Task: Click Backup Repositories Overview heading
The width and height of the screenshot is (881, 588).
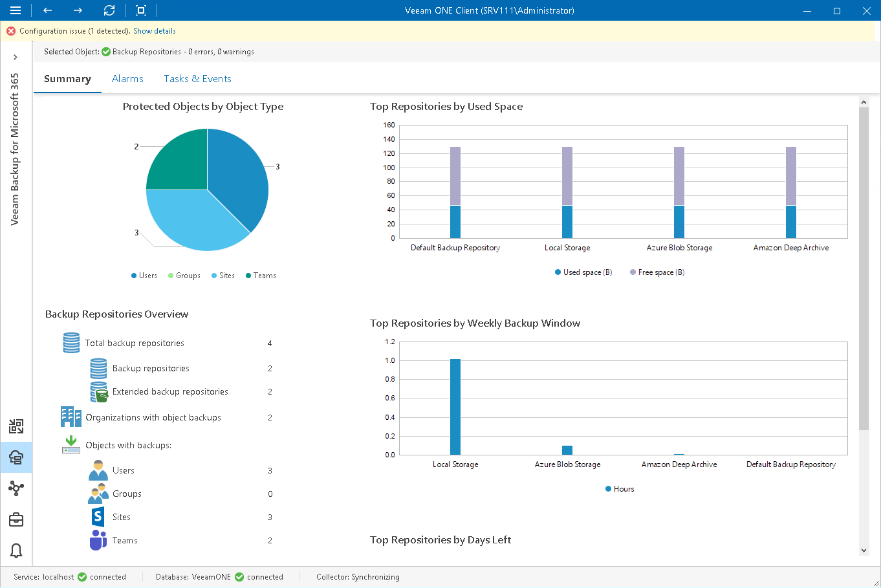Action: (x=116, y=314)
